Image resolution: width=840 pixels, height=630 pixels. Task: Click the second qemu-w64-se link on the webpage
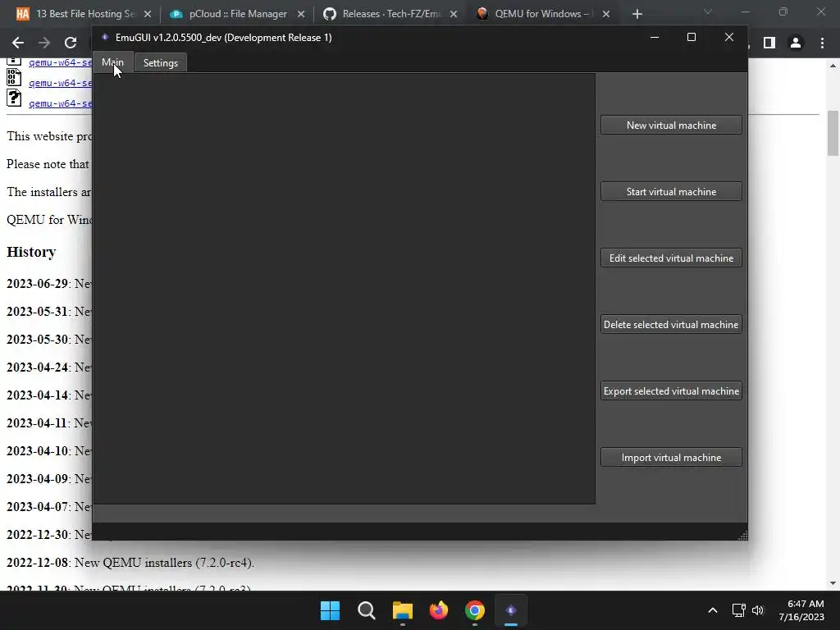tap(60, 83)
